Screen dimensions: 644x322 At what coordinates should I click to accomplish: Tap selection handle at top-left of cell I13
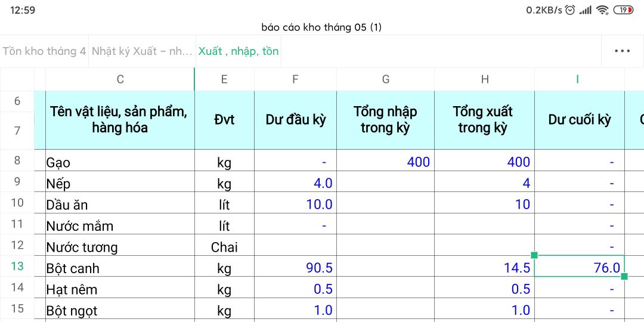point(534,255)
